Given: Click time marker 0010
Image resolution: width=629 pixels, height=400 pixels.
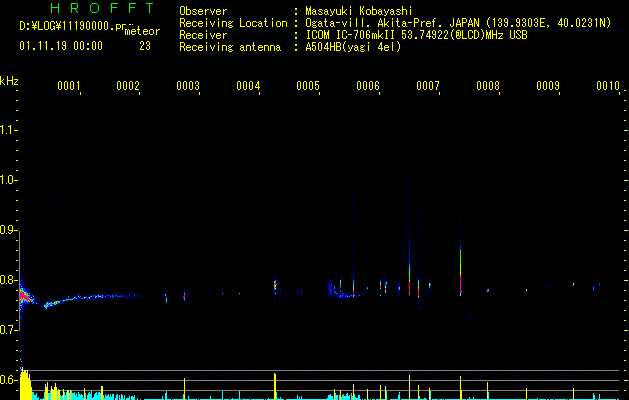Looking at the screenshot, I should 608,86.
